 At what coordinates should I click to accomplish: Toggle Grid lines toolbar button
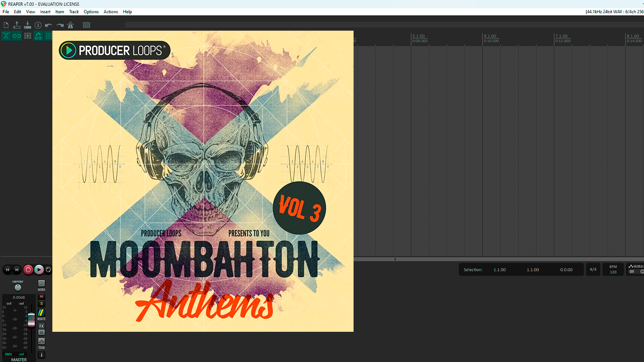coord(48,36)
